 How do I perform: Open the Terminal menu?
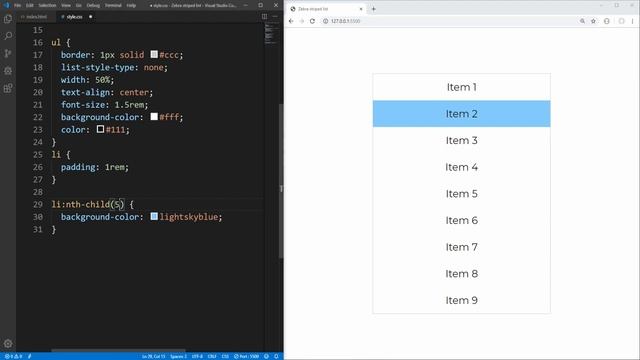coord(113,5)
